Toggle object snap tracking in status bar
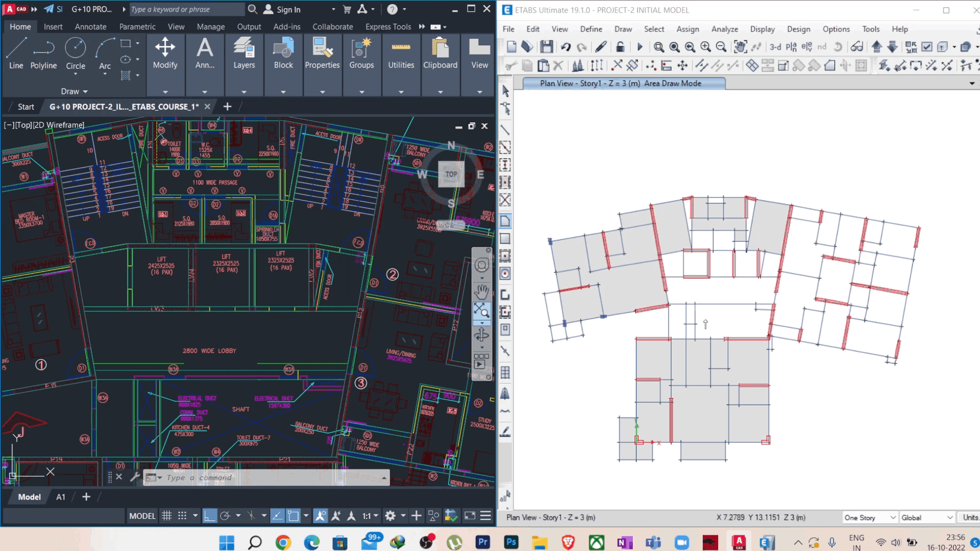 pyautogui.click(x=277, y=516)
